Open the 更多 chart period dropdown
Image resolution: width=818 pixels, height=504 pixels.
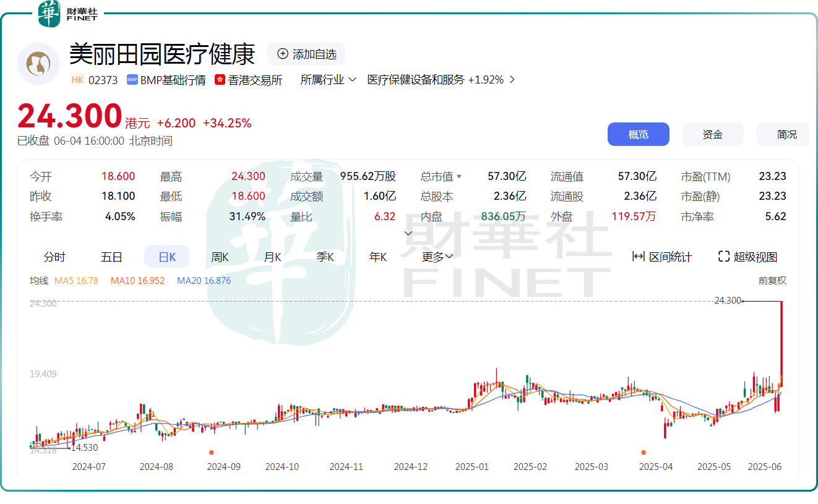coord(437,257)
